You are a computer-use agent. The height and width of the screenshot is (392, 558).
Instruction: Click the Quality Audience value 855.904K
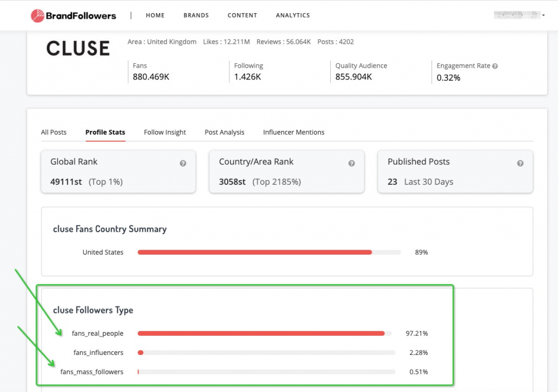353,76
